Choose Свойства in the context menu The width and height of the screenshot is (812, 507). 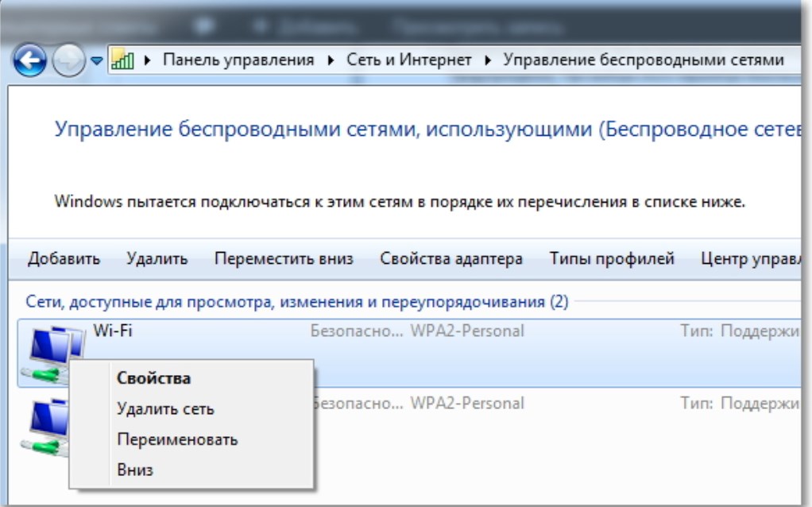tap(154, 378)
